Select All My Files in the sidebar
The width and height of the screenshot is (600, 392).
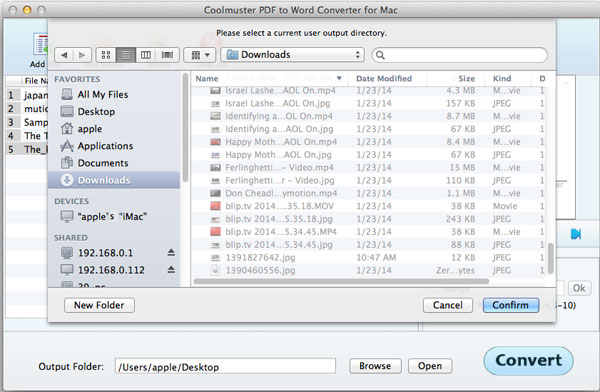[x=114, y=94]
